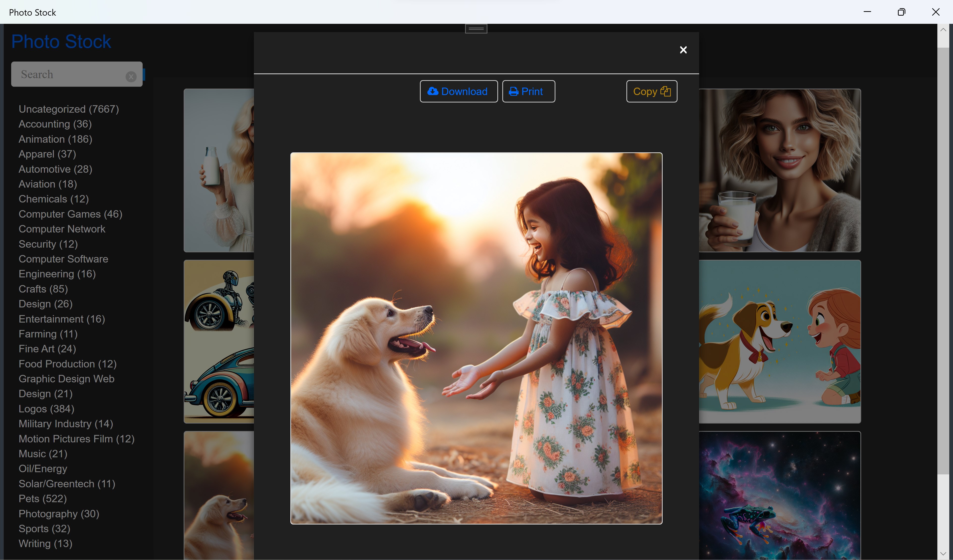Select the Logos (384) category
Image resolution: width=953 pixels, height=560 pixels.
[x=46, y=409]
